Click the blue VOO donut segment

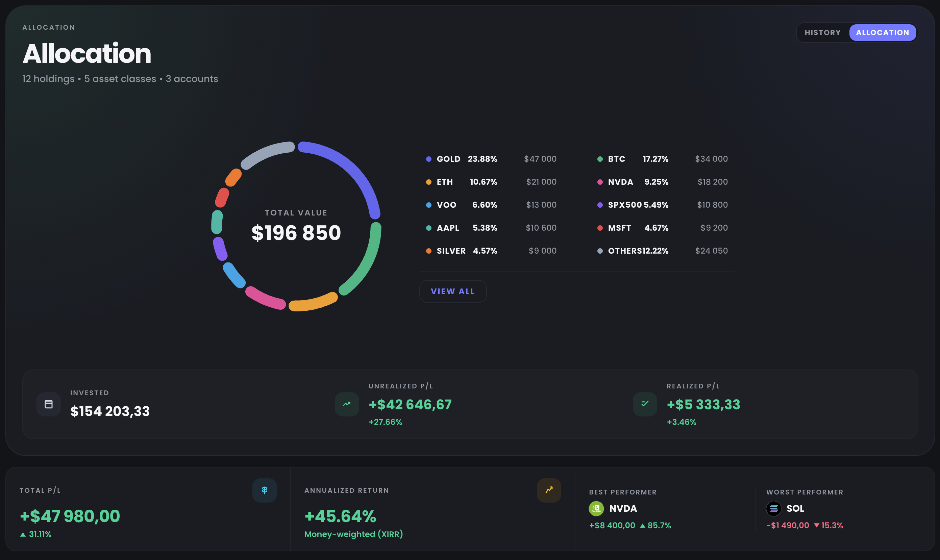[x=233, y=276]
